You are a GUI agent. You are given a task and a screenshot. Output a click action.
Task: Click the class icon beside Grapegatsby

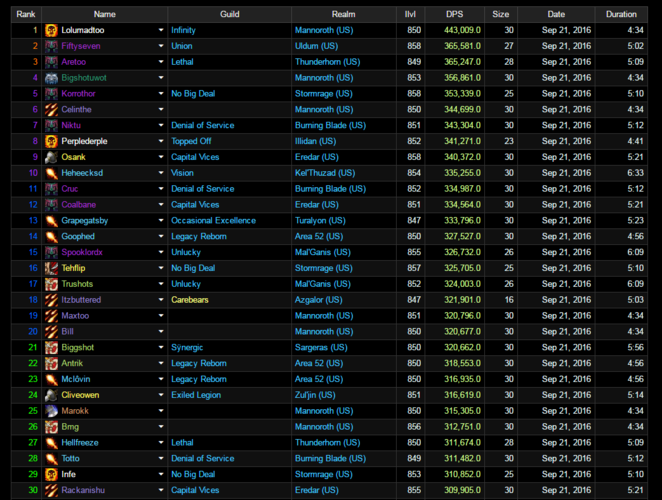51,220
